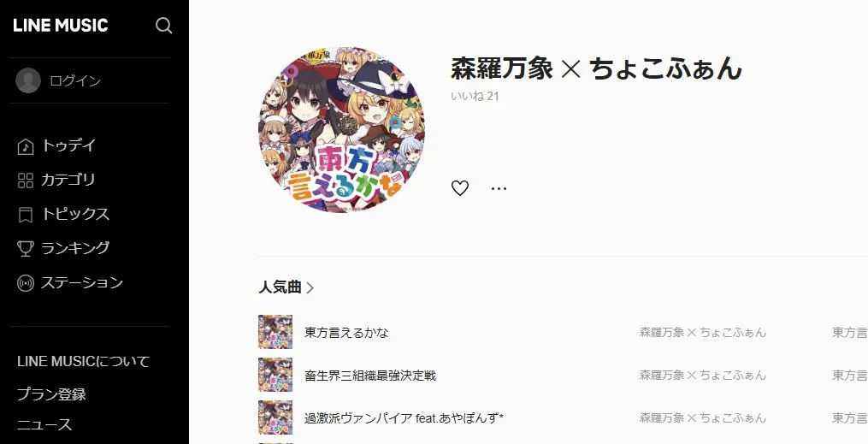Open the プラン登録 plan registration link
868x444 pixels.
click(x=51, y=394)
